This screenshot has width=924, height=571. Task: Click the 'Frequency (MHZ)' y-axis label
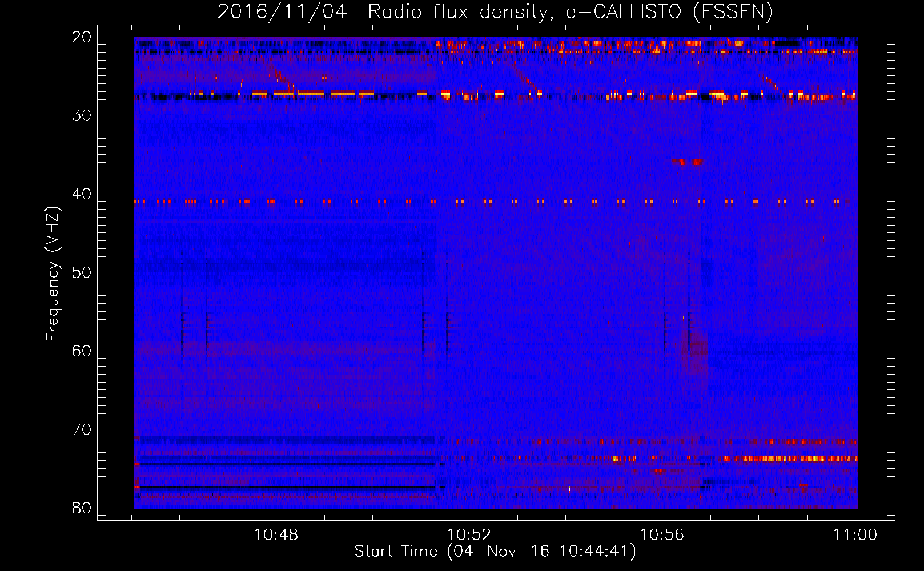click(x=53, y=274)
